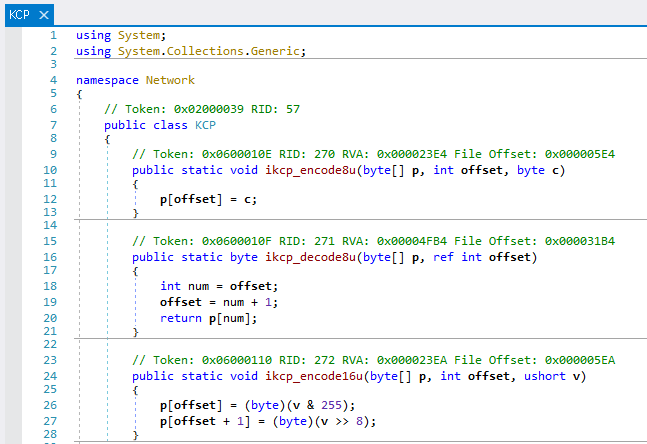This screenshot has height=444, width=647.
Task: Click the KCP class name on line 7
Action: click(205, 125)
